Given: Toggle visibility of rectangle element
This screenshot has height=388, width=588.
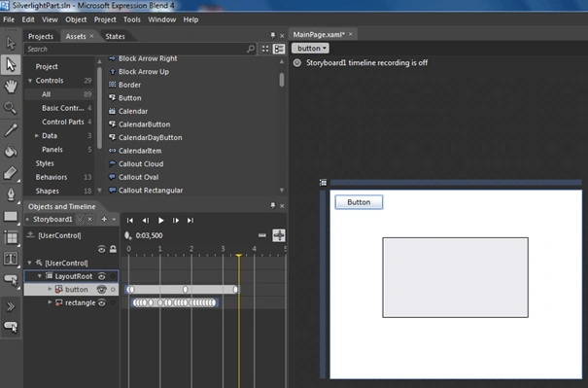Looking at the screenshot, I should (x=102, y=302).
